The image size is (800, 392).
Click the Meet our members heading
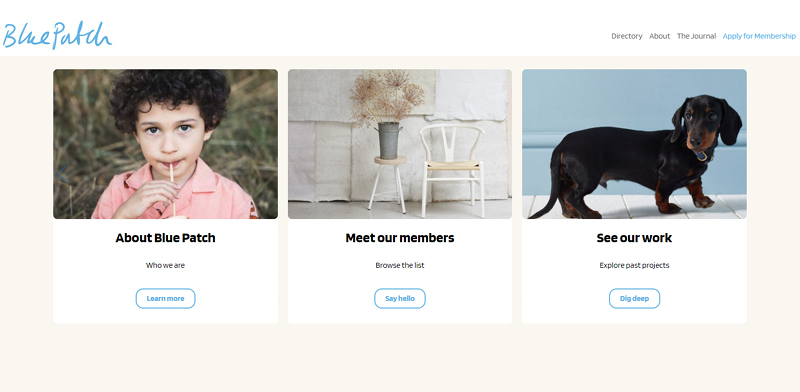[x=399, y=238]
